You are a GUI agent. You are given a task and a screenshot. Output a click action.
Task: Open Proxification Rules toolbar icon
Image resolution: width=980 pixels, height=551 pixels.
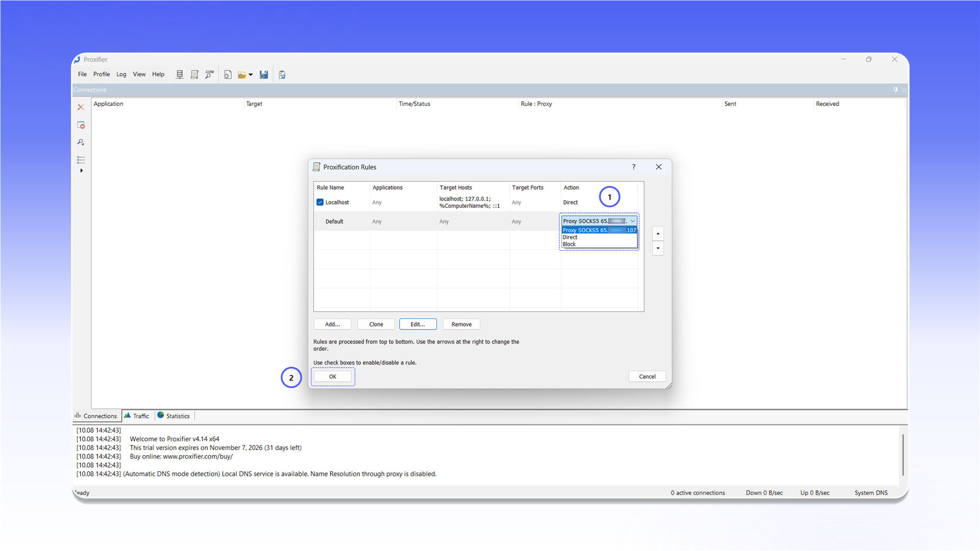pos(194,74)
